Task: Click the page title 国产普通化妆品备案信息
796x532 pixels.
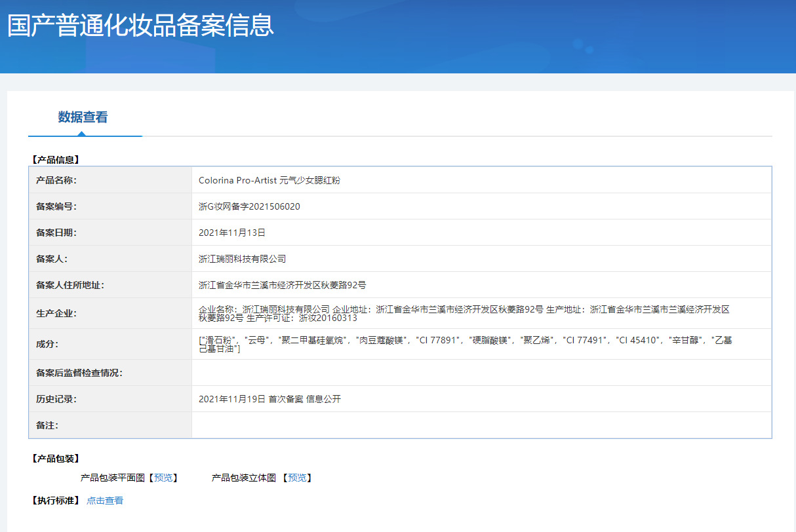Action: 140,25
